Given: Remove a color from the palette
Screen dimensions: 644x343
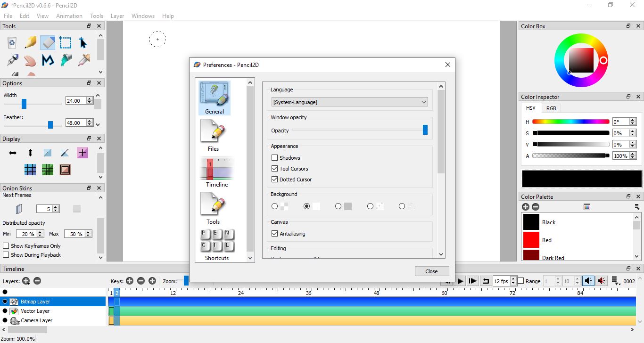Looking at the screenshot, I should [536, 207].
